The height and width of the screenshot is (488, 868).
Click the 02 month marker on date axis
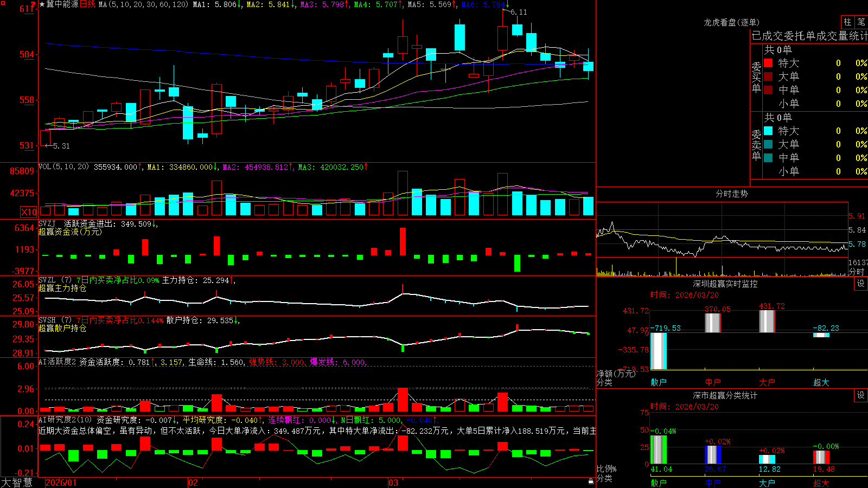193,483
